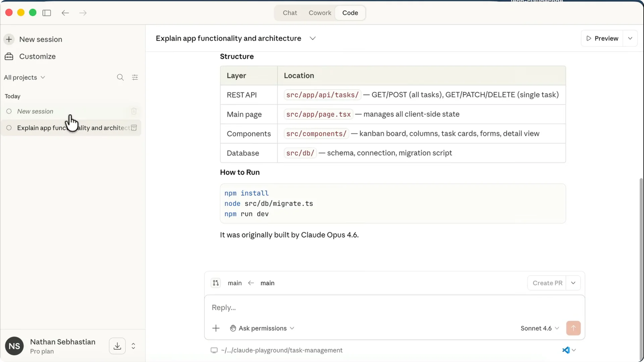The height and width of the screenshot is (362, 644).
Task: Click the npm install code line
Action: point(247,193)
